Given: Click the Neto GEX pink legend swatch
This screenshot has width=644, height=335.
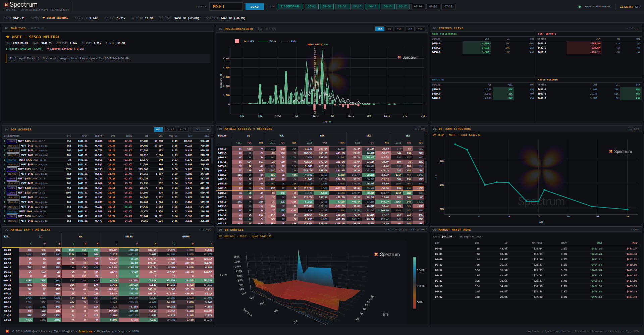Looking at the screenshot, I should pos(237,41).
